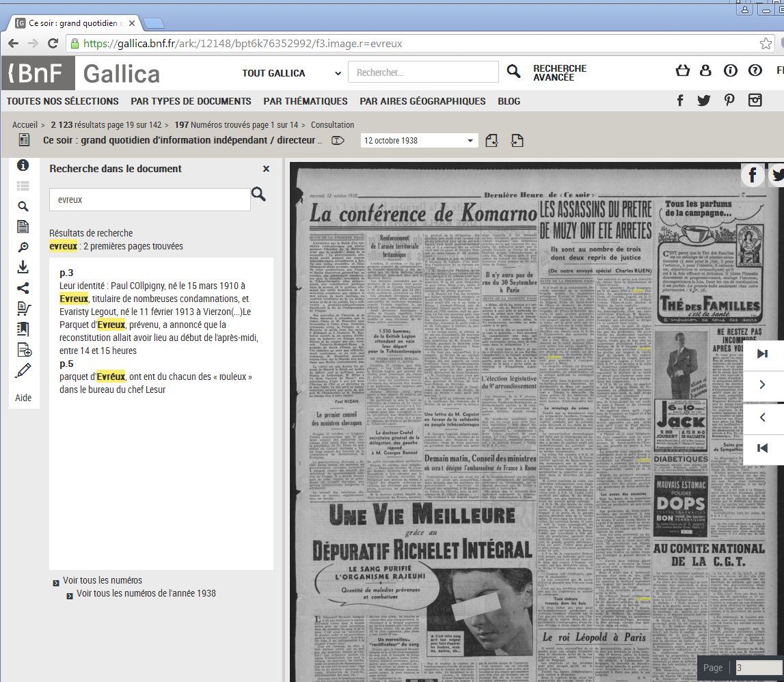Click the Gallica wordmark in the header
The width and height of the screenshot is (784, 682).
[x=122, y=74]
